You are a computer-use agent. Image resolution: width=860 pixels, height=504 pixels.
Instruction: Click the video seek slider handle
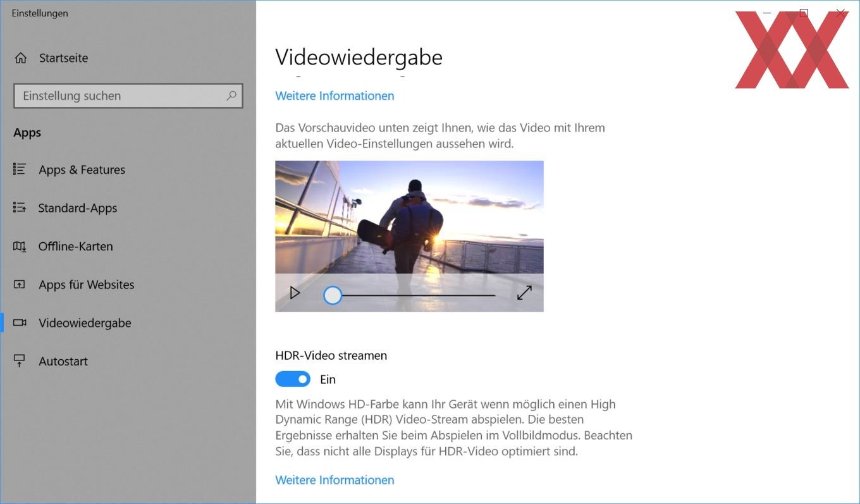(333, 295)
